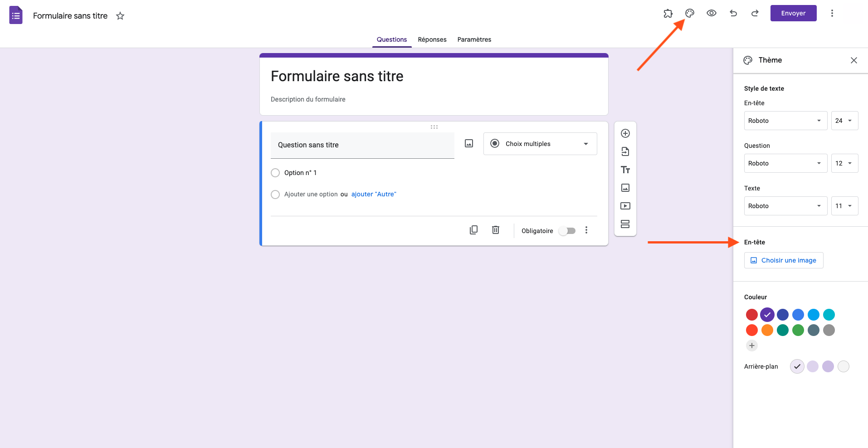Add a title and description block
The image size is (868, 448).
point(625,170)
